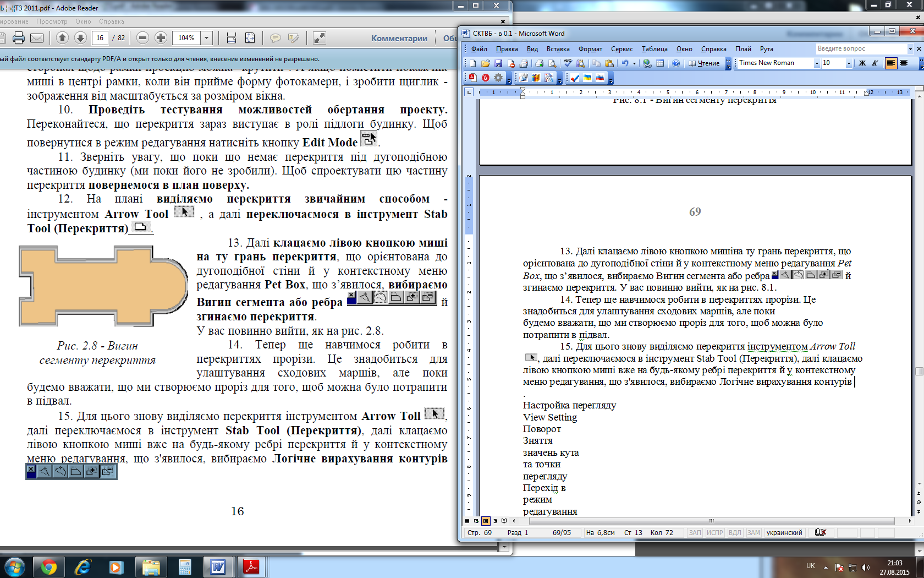The width and height of the screenshot is (924, 578).
Task: Open Файл menu in Word
Action: coord(479,49)
